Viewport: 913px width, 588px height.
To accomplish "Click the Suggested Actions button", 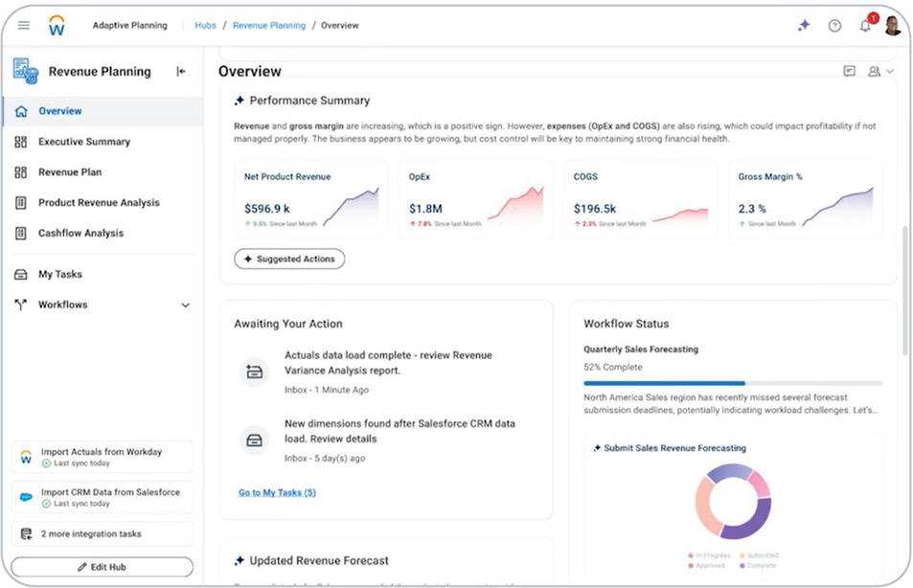I will 289,259.
